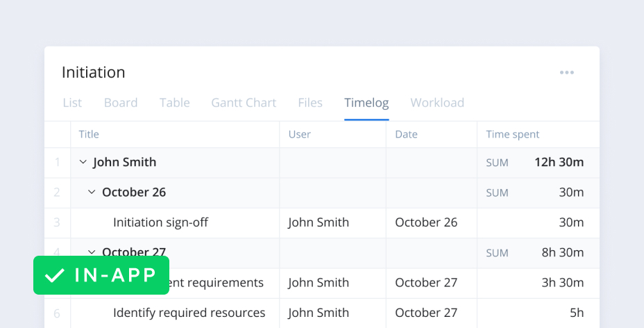
Task: Select row number 3 cell
Action: tap(57, 222)
